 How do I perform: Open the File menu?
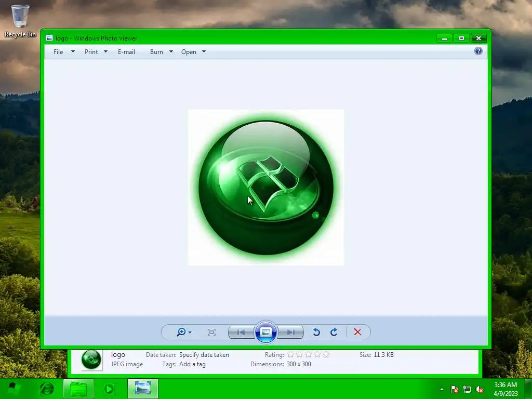58,51
